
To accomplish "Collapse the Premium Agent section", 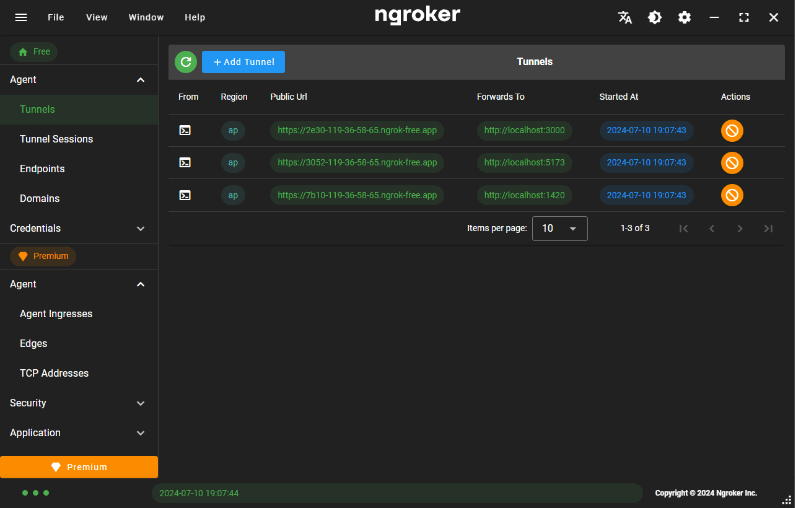I will point(79,284).
